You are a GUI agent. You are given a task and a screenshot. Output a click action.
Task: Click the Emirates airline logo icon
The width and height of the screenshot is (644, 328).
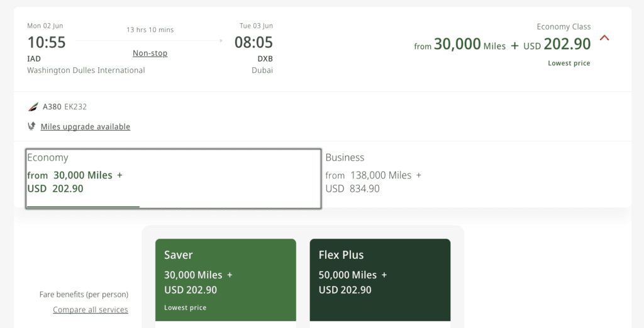[x=33, y=107]
